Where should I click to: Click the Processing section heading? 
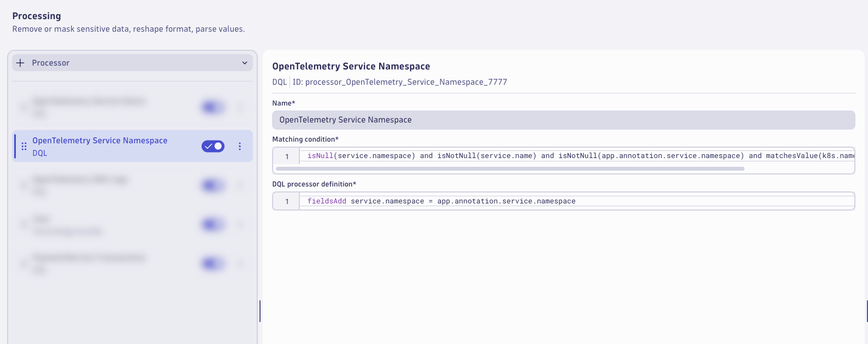37,16
